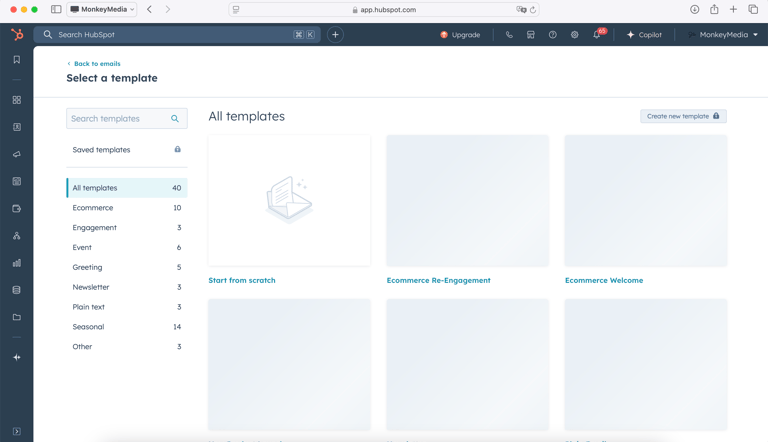Click Create new template button
This screenshot has width=768, height=442.
pos(683,116)
